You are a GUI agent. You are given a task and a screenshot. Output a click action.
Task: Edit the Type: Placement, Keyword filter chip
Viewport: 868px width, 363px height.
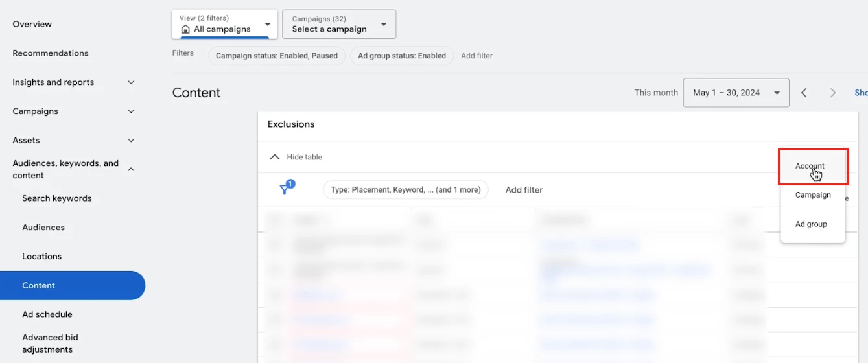tap(405, 190)
